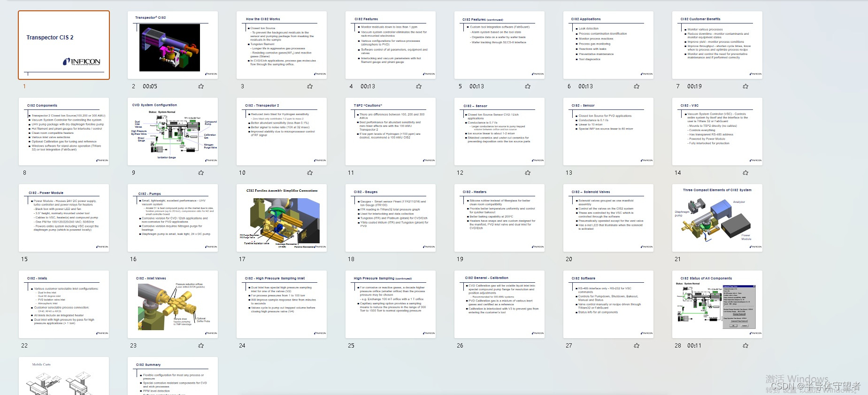Select the 'TSP2 Cautions' slide thumbnail

click(391, 132)
